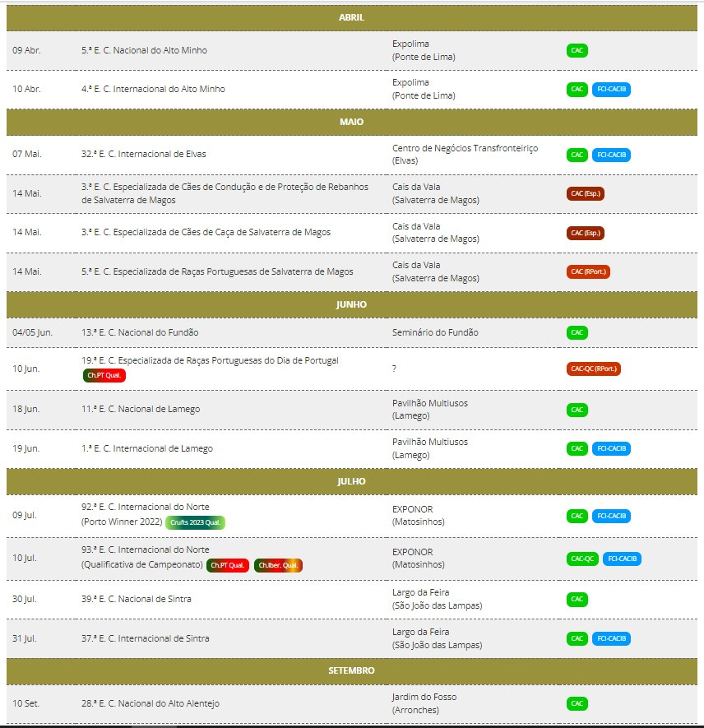Click Ch.PT Qual. badge in 93.ª Internacional do Norte
Viewport: 704px width, 728px height.
(228, 565)
